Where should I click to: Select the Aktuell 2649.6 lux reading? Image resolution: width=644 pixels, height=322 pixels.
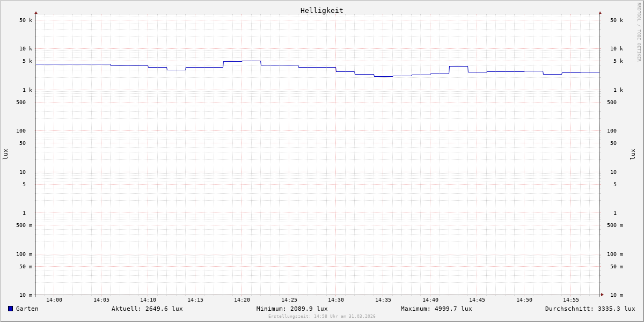coord(147,309)
